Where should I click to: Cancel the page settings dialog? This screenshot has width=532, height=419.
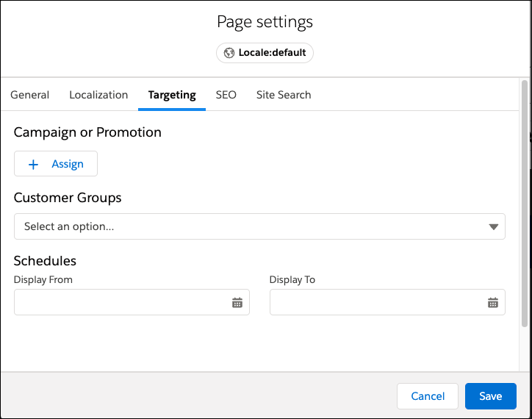click(428, 396)
